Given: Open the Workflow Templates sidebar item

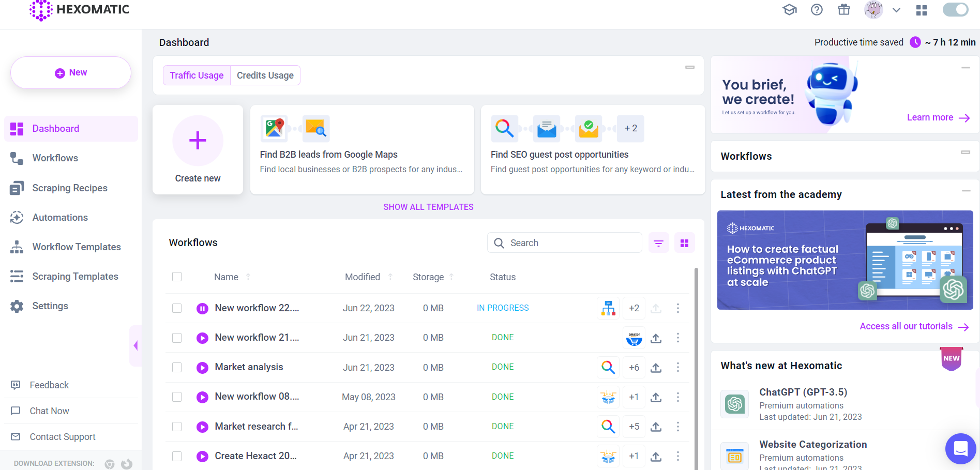Looking at the screenshot, I should 76,247.
